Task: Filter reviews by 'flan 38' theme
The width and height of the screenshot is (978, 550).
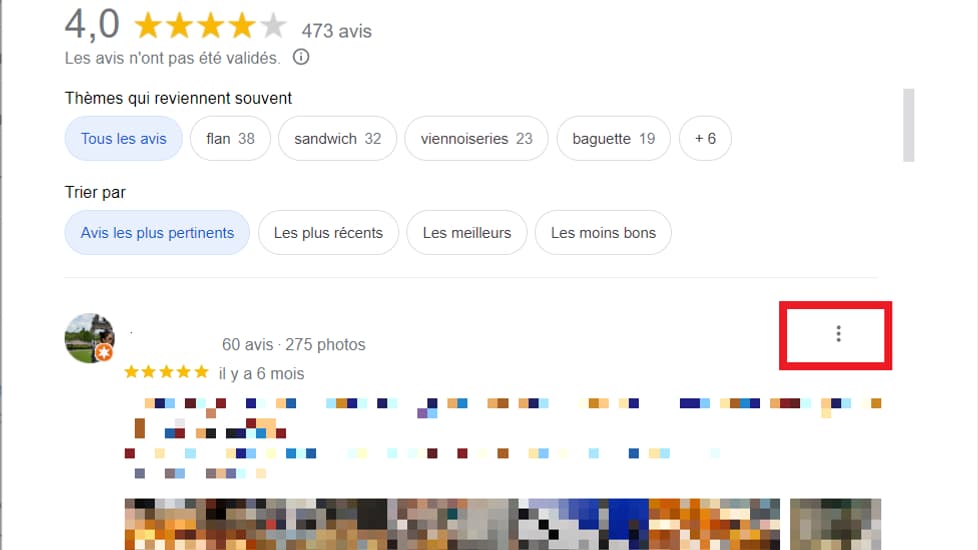Action: pyautogui.click(x=230, y=138)
